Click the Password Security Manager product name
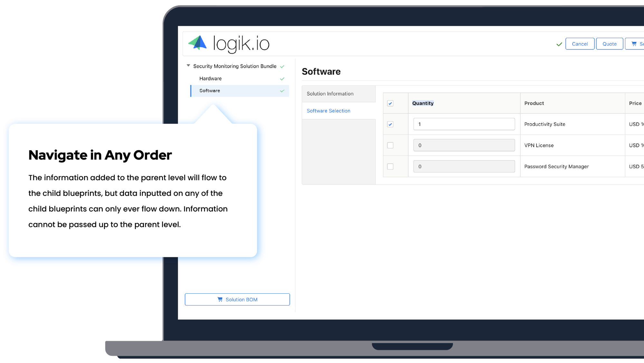 tap(556, 167)
